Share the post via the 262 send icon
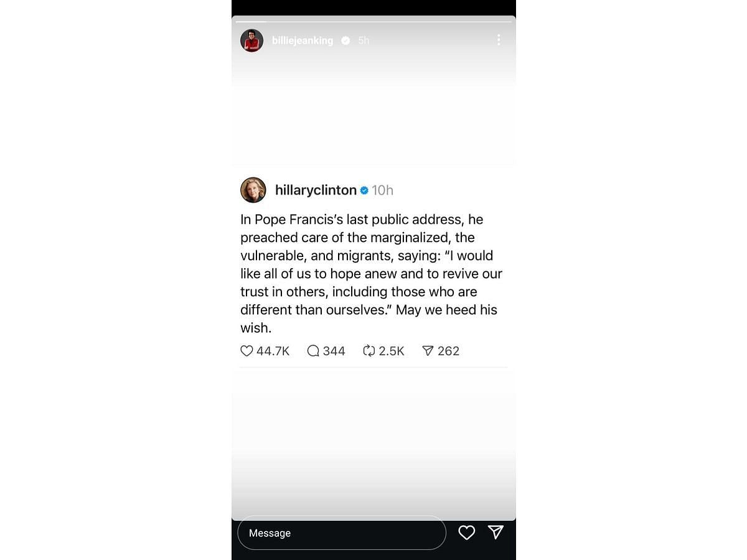747x560 pixels. (x=428, y=351)
